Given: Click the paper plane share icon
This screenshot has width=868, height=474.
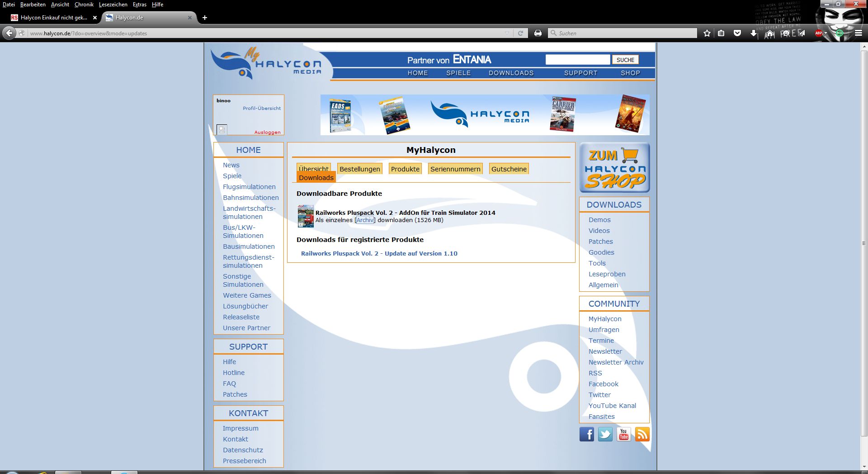Looking at the screenshot, I should click(801, 33).
